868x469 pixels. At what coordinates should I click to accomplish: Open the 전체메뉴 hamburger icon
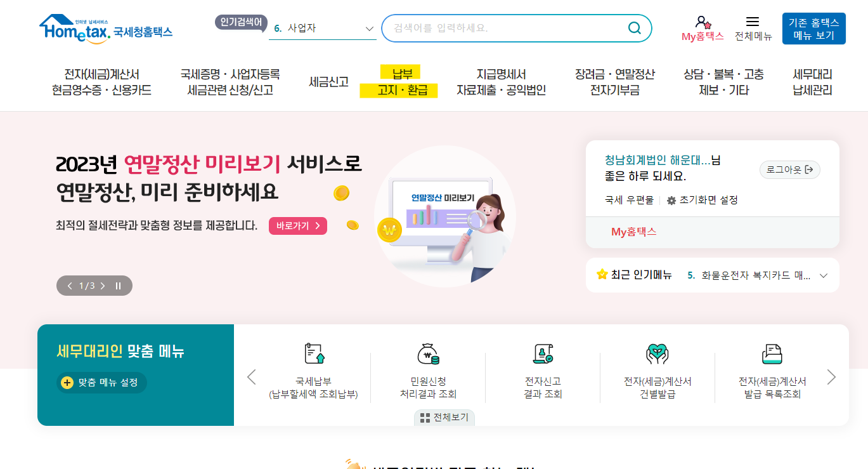click(753, 22)
